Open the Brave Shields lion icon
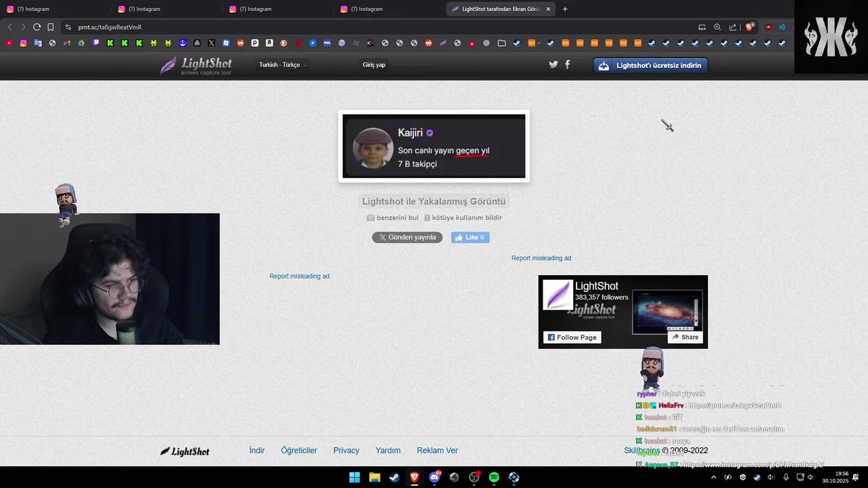 [x=749, y=27]
